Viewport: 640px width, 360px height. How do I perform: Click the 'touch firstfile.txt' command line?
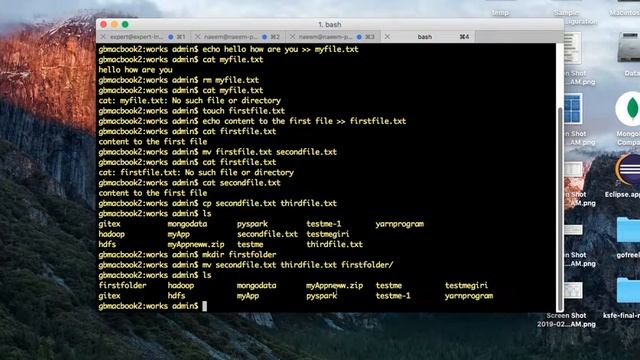click(x=191, y=111)
